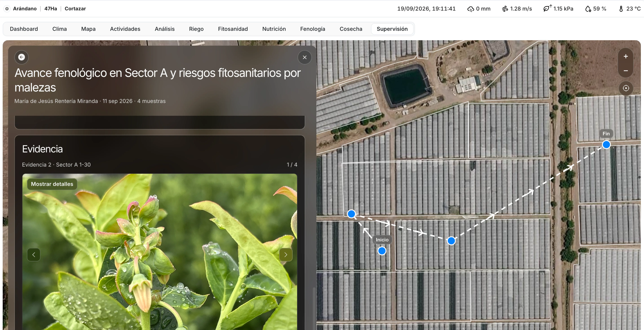Open the Dashboard tab
Screen dimensions: 644x330
coord(24,29)
